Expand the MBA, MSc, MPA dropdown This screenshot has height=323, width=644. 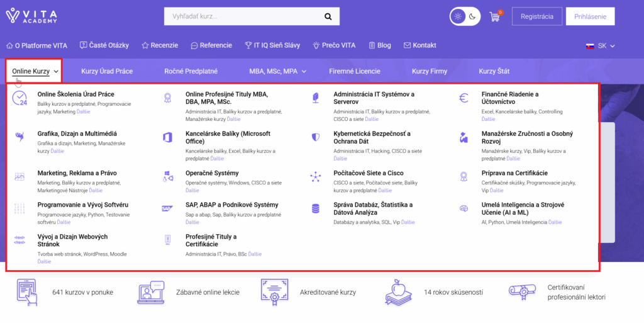[277, 71]
